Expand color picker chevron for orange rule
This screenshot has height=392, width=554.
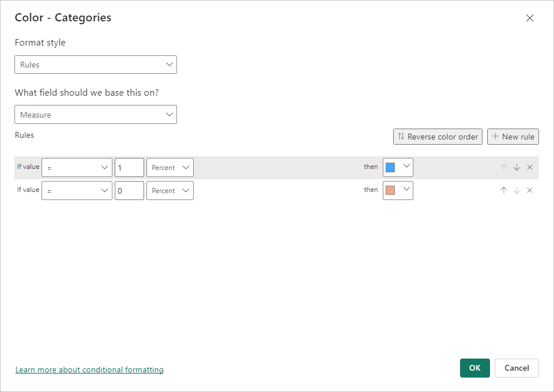click(406, 189)
